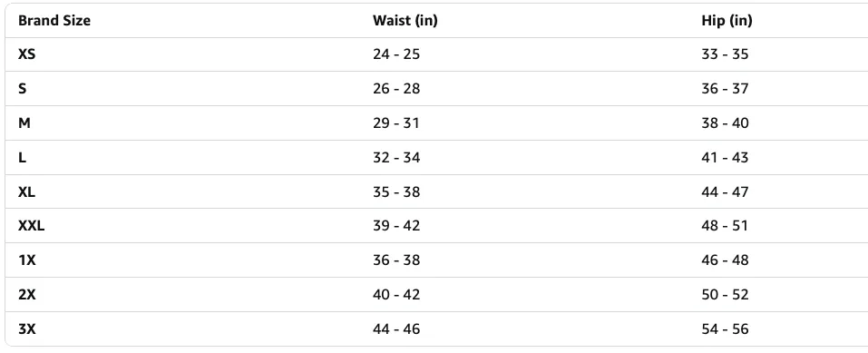Click the Brand Size column header

tap(54, 21)
